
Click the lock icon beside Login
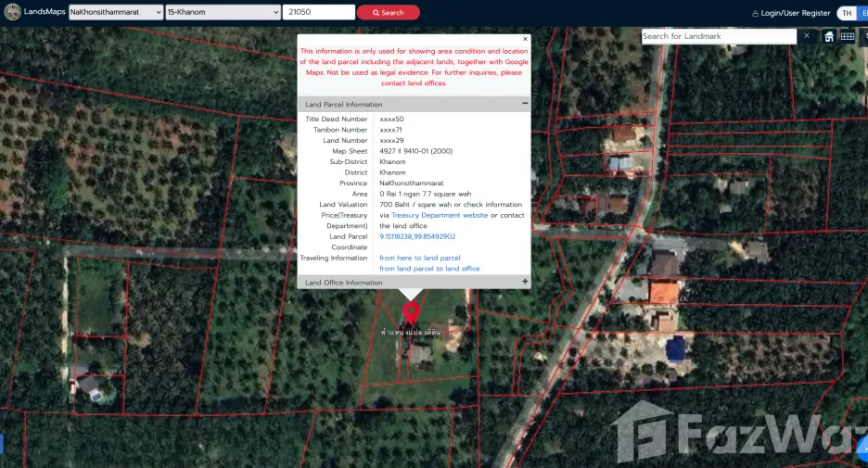click(x=755, y=13)
